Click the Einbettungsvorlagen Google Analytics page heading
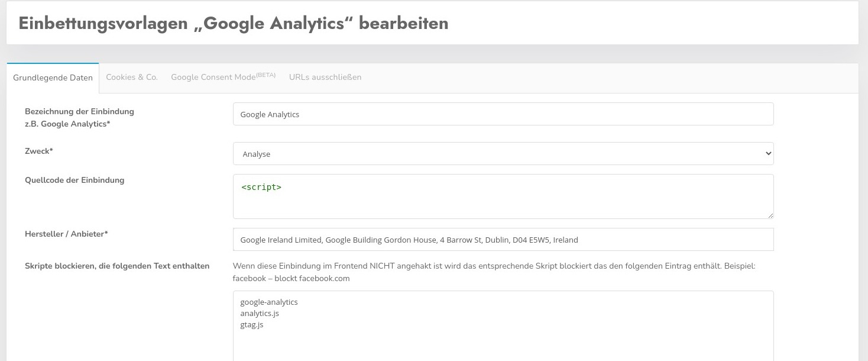The width and height of the screenshot is (868, 361). coord(234,23)
